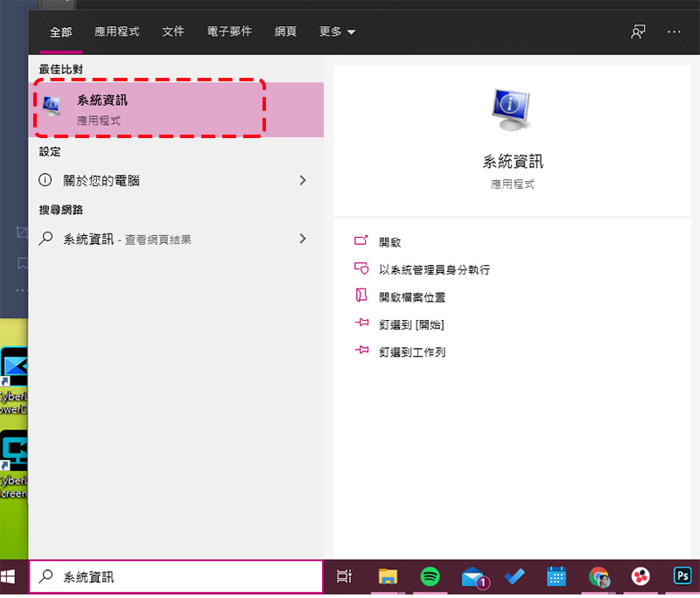700x598 pixels.
Task: Click the Chrome icon in the taskbar
Action: 599,577
